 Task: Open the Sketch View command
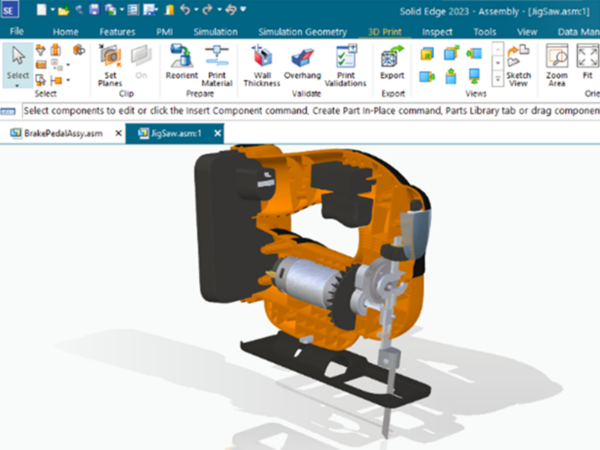click(518, 65)
